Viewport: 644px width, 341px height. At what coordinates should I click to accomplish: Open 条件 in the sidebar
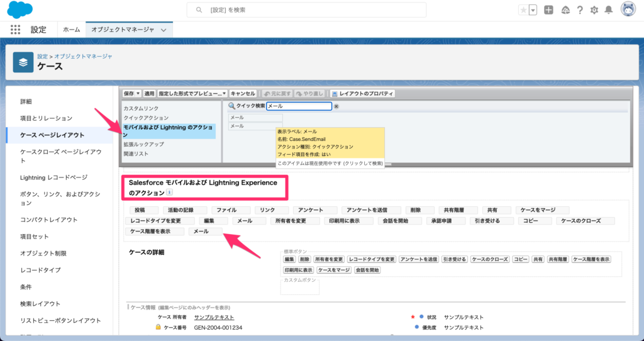[26, 287]
